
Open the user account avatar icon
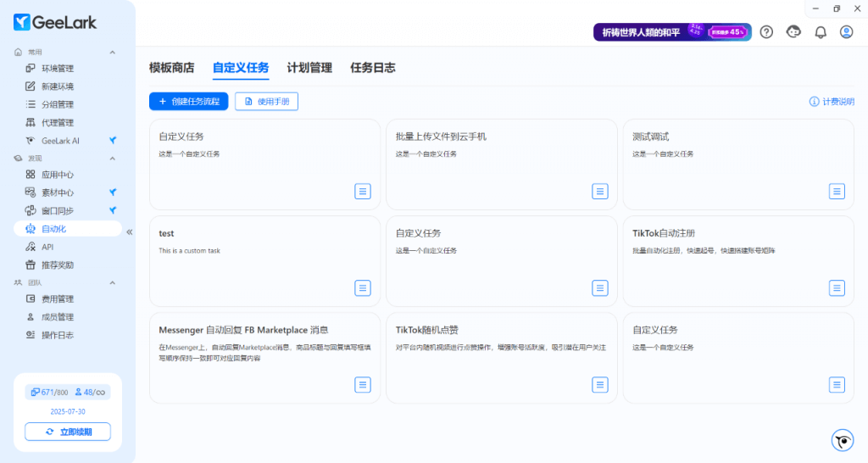click(846, 32)
